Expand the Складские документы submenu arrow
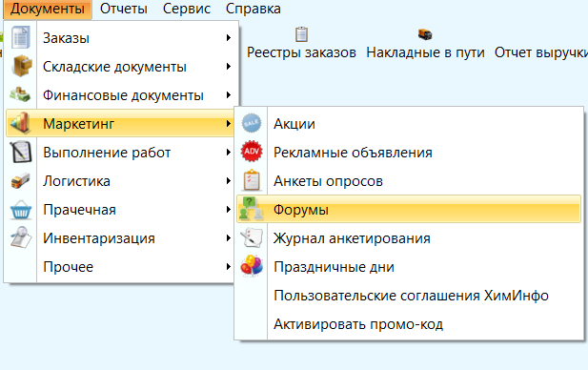 pyautogui.click(x=229, y=67)
